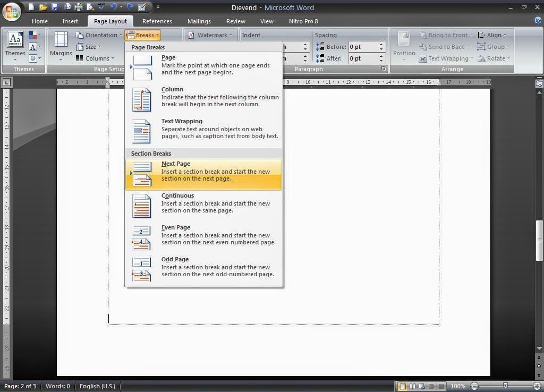Switch to the View tab

click(x=267, y=21)
